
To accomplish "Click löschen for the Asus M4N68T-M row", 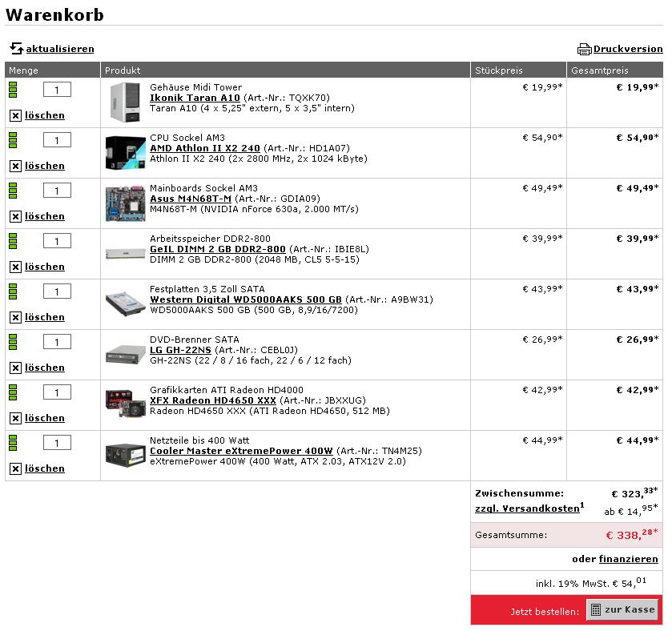I will [45, 217].
